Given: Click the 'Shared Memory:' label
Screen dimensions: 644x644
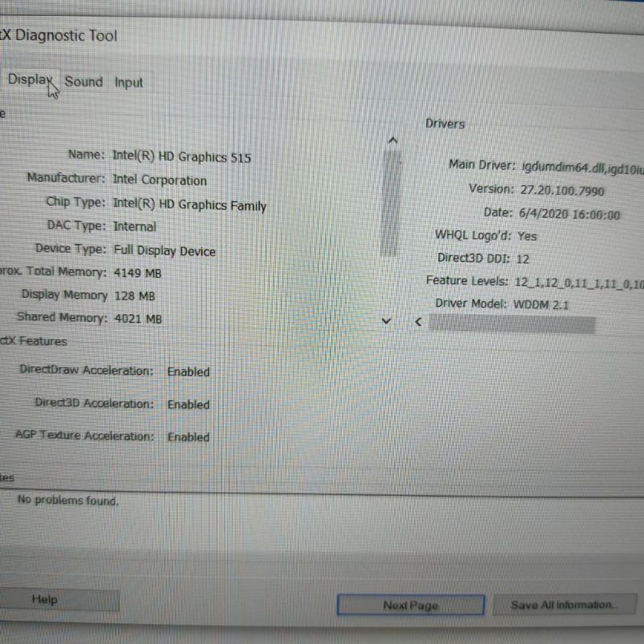Looking at the screenshot, I should click(62, 317).
